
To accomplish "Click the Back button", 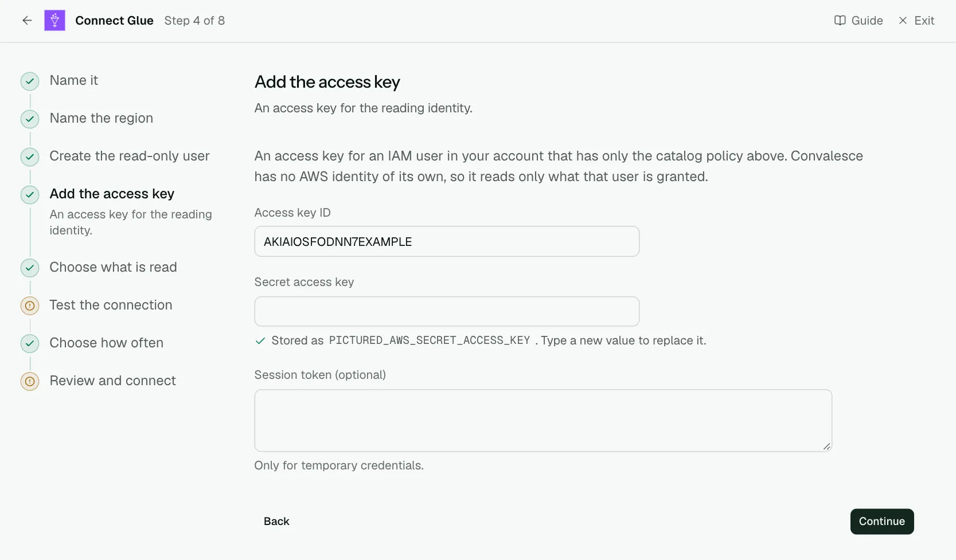I will coord(276,522).
